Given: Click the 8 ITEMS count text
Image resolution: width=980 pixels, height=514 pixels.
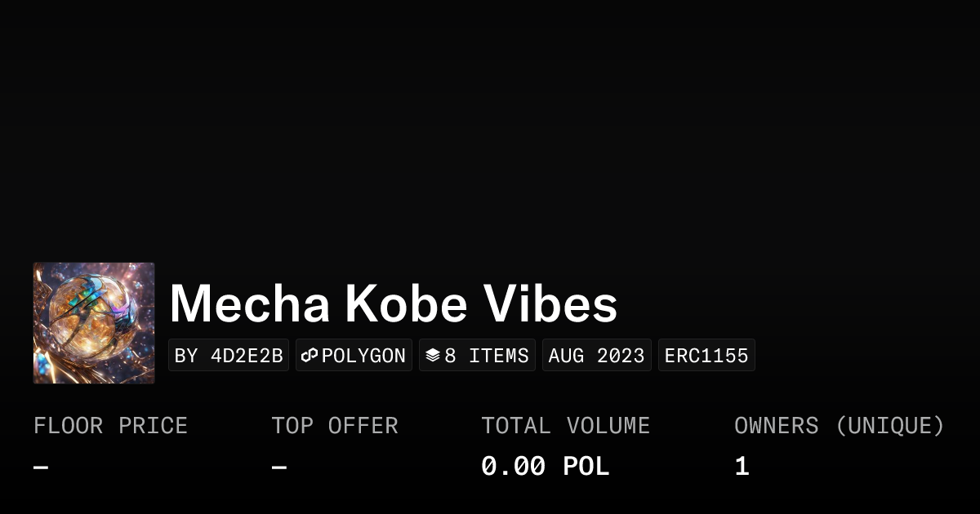Looking at the screenshot, I should click(487, 356).
